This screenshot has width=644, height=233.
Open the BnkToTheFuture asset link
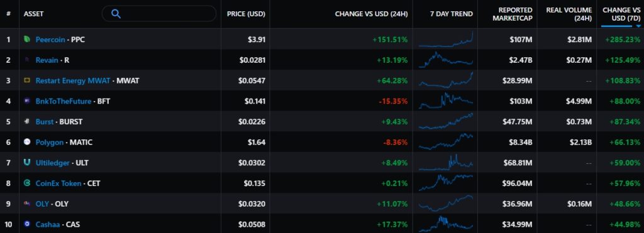tap(64, 101)
